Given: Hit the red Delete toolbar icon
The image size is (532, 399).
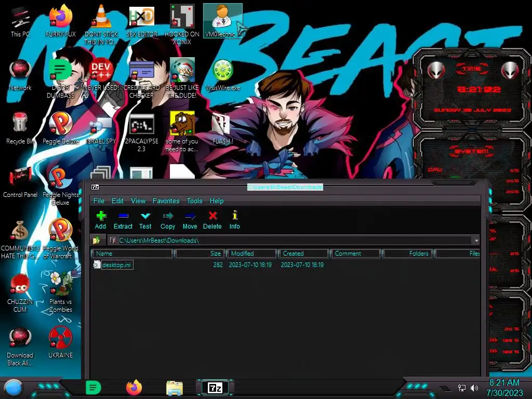Looking at the screenshot, I should [x=212, y=220].
